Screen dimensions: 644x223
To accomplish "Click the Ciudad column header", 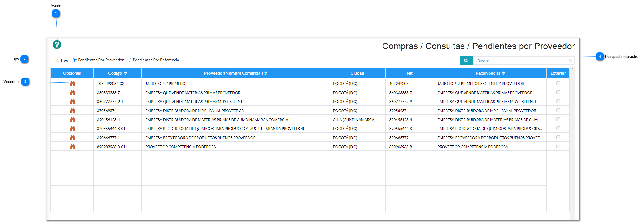I will coord(357,73).
